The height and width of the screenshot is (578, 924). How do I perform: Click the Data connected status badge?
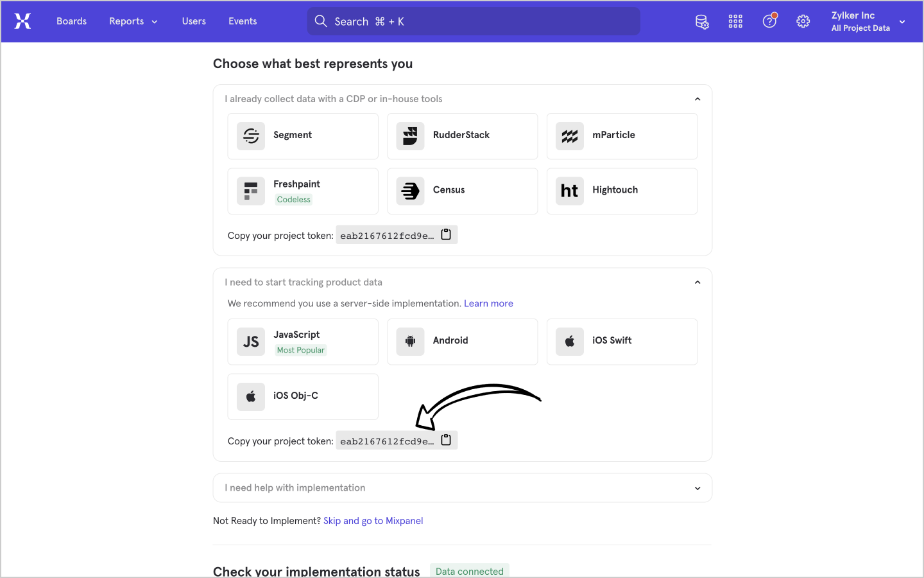(x=470, y=571)
